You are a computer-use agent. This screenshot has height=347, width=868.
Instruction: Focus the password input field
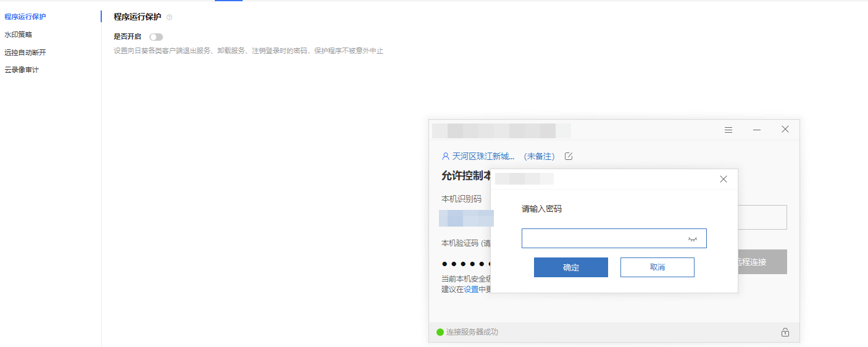[x=614, y=238]
